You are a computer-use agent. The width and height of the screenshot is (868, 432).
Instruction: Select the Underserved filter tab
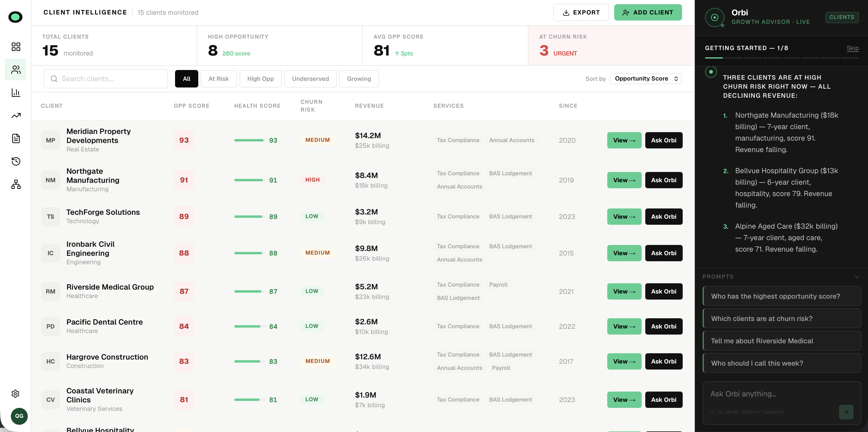pyautogui.click(x=310, y=79)
